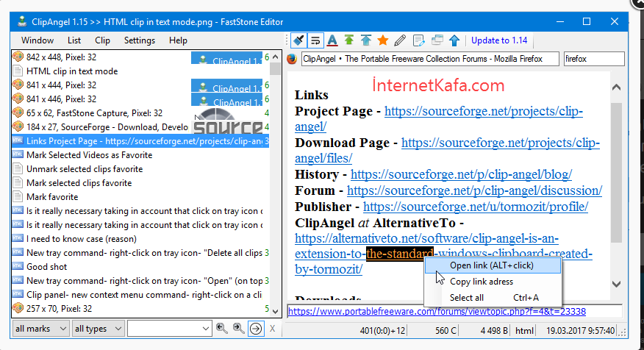Screen dimensions: 644x350
Task: Choose Select all in context menu
Action: (493, 297)
